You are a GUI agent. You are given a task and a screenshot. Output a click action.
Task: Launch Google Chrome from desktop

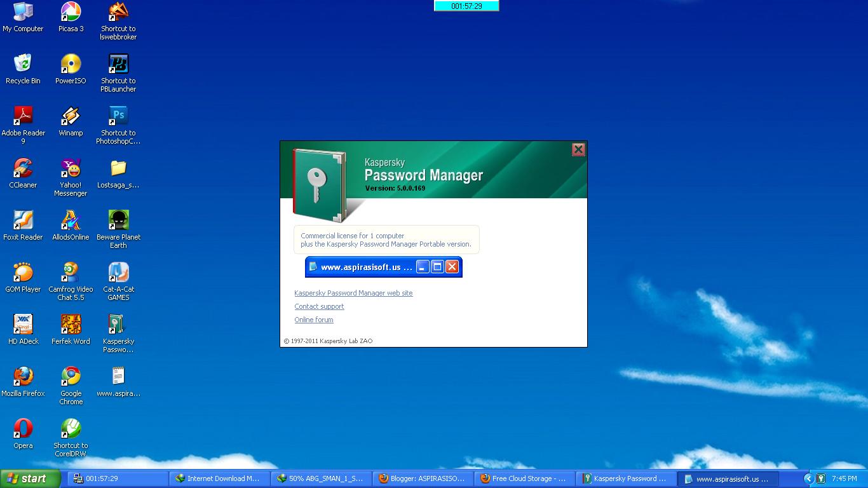[x=71, y=386]
